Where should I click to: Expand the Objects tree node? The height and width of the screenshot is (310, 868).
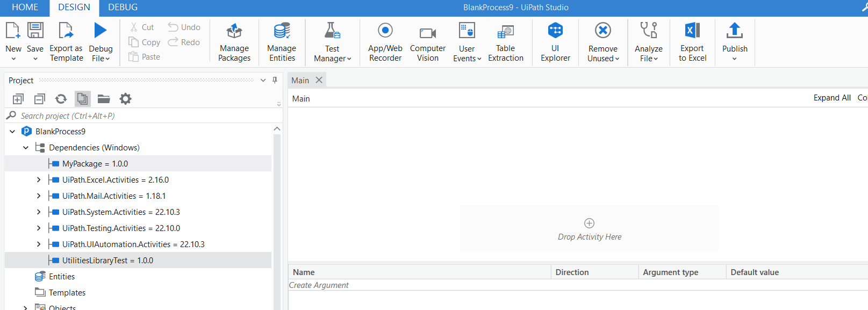(x=25, y=307)
